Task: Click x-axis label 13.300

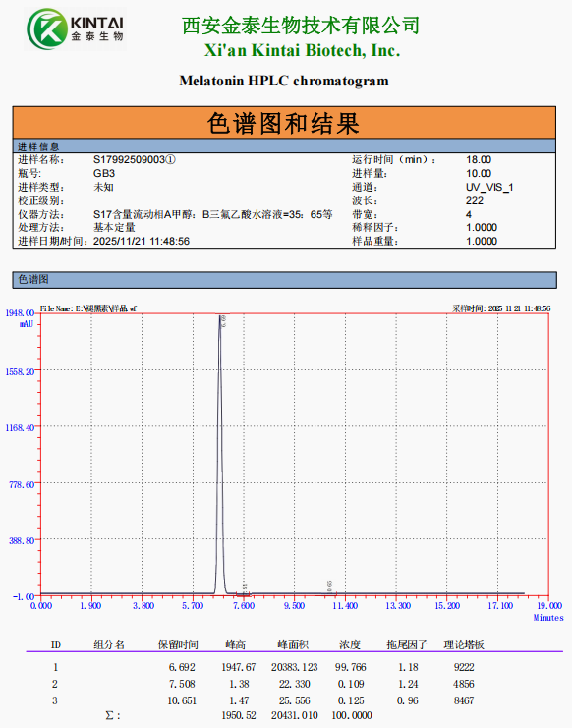Action: pos(398,606)
